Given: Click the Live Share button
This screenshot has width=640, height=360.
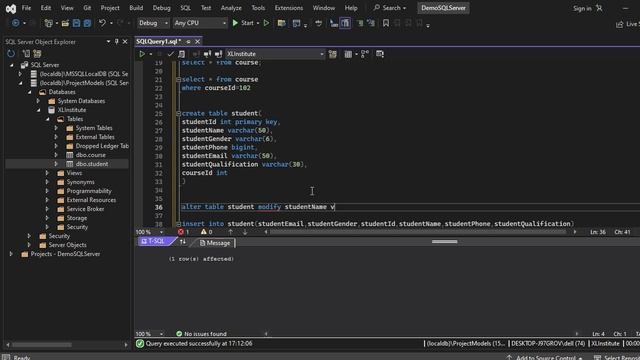Looking at the screenshot, I should tap(628, 24).
